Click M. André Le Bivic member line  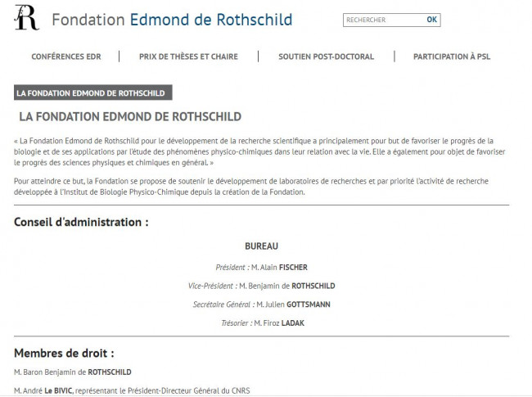pyautogui.click(x=132, y=391)
